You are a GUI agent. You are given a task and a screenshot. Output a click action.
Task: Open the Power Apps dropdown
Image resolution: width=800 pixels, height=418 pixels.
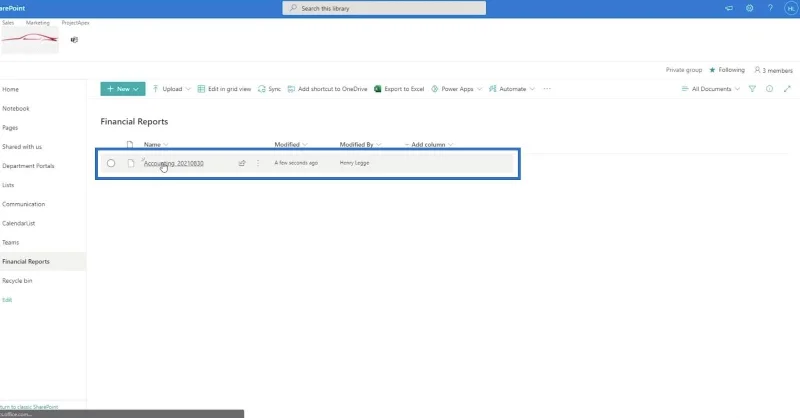(457, 89)
